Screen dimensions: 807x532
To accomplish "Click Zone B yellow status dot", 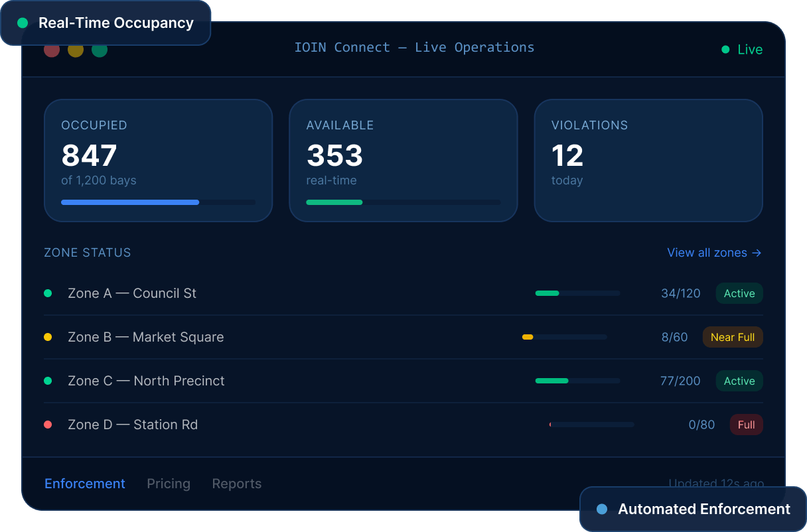I will click(48, 337).
